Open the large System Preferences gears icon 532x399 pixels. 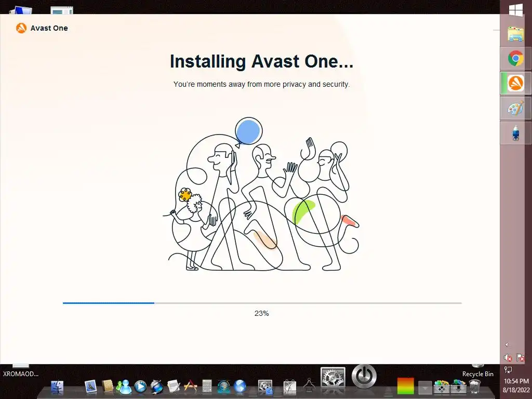pos(333,378)
